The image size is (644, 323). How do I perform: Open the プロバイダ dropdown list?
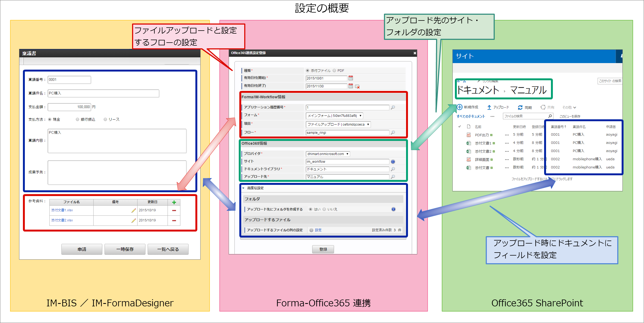tap(328, 154)
